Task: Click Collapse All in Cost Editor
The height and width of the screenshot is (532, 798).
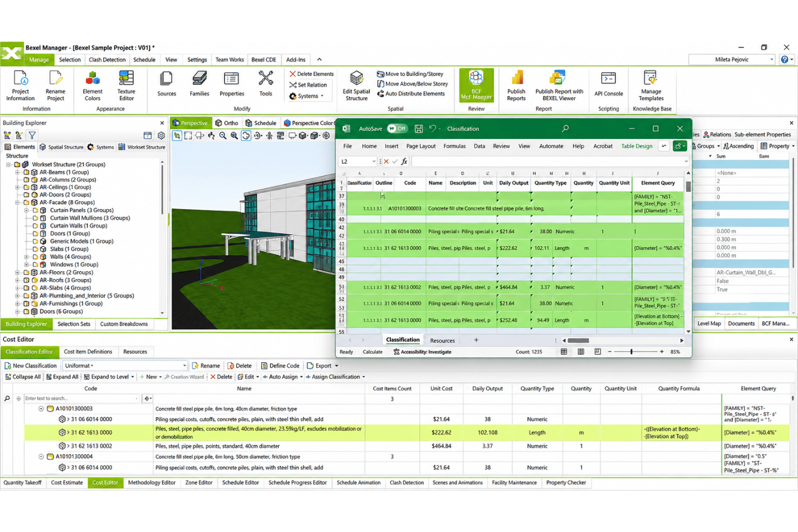Action: 23,377
